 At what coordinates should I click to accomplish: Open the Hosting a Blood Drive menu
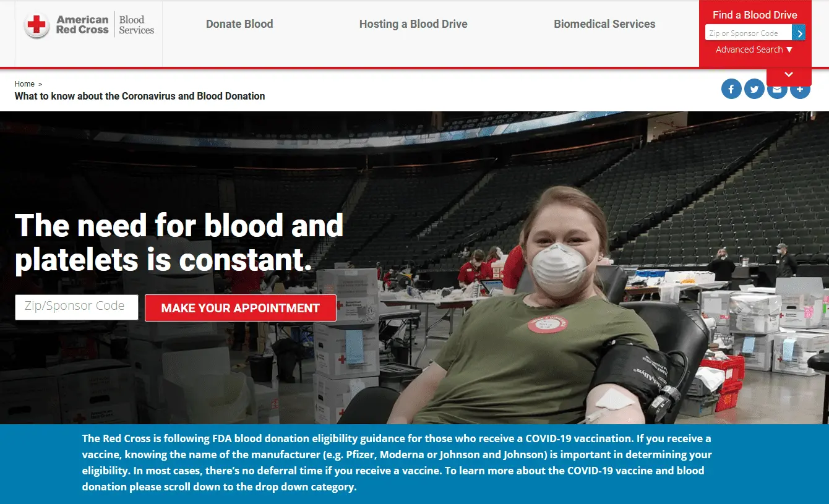click(413, 24)
